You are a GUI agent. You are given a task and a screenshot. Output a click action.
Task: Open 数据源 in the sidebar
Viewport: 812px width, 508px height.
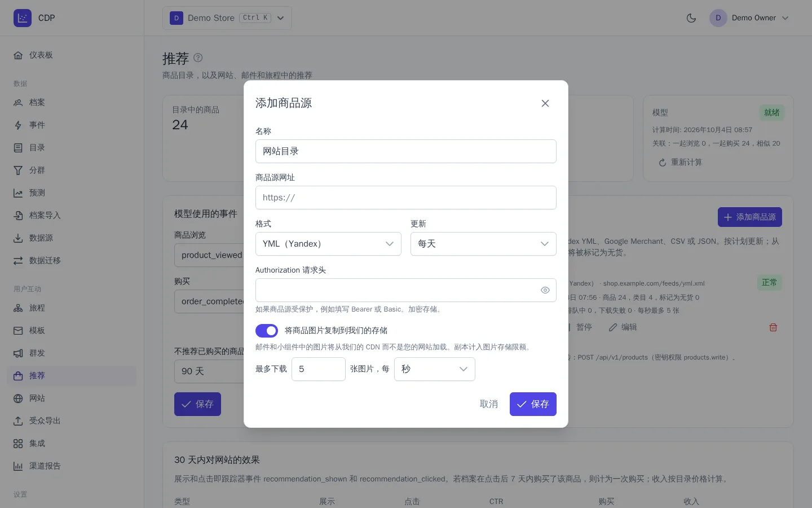[72, 238]
